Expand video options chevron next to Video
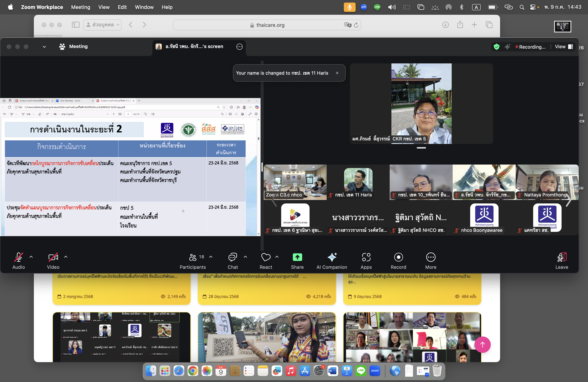588x382 pixels. tap(66, 257)
